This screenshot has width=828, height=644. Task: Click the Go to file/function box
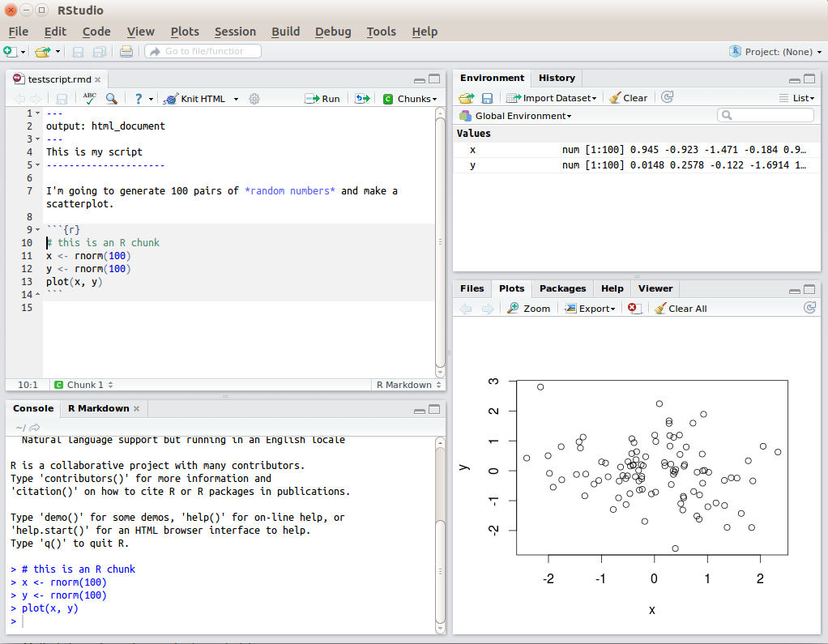(x=203, y=50)
